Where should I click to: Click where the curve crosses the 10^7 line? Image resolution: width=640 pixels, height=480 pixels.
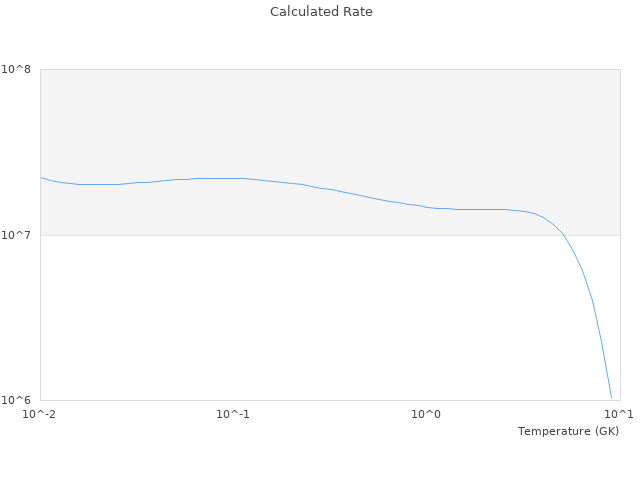click(x=564, y=235)
